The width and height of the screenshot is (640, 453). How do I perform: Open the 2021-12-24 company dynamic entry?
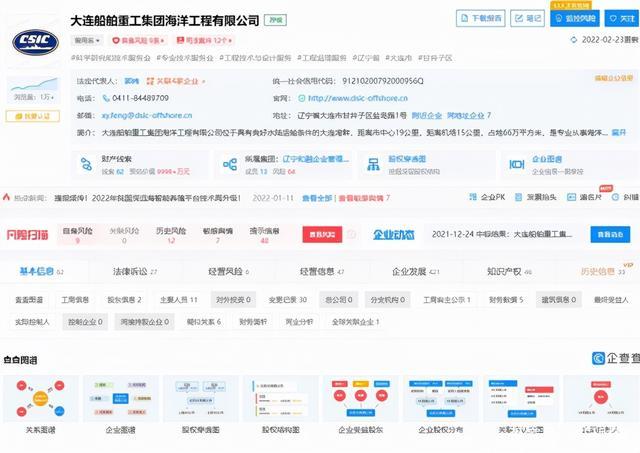tap(502, 234)
